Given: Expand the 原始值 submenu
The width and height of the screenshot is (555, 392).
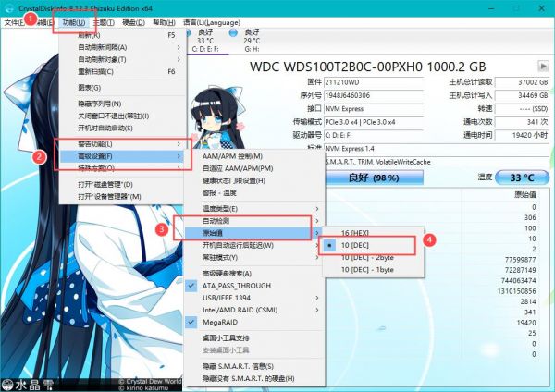Looking at the screenshot, I should pos(254,233).
